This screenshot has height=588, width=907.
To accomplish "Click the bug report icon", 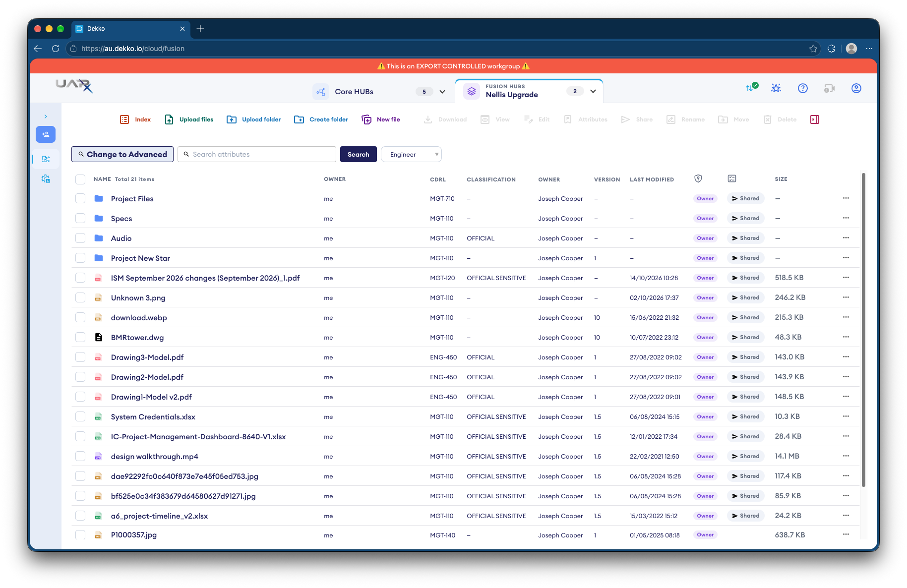I will pyautogui.click(x=776, y=88).
